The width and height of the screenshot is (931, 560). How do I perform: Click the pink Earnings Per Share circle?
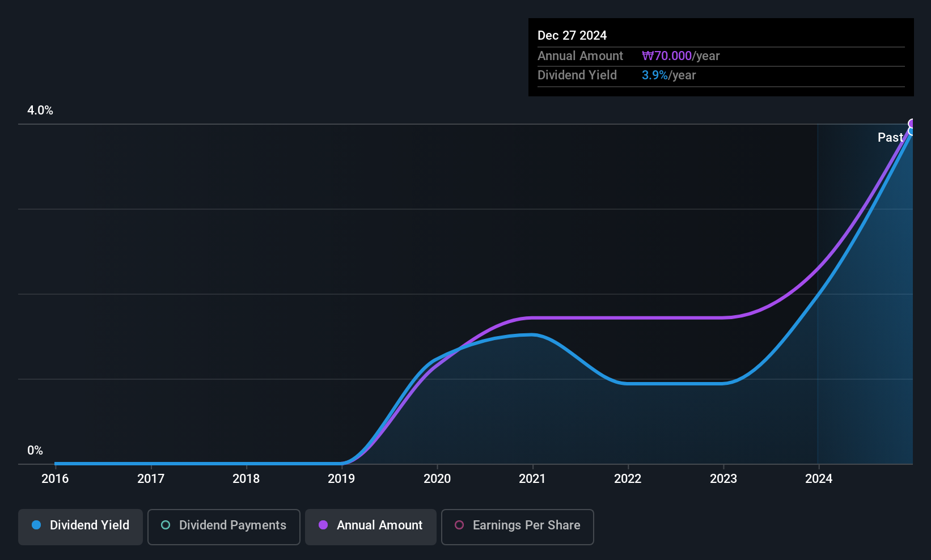pyautogui.click(x=459, y=525)
